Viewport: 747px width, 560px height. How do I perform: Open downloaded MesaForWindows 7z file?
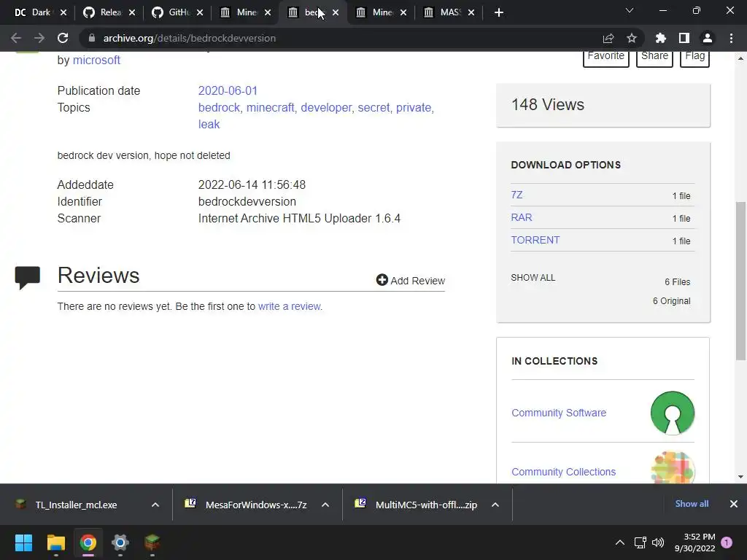(x=256, y=505)
